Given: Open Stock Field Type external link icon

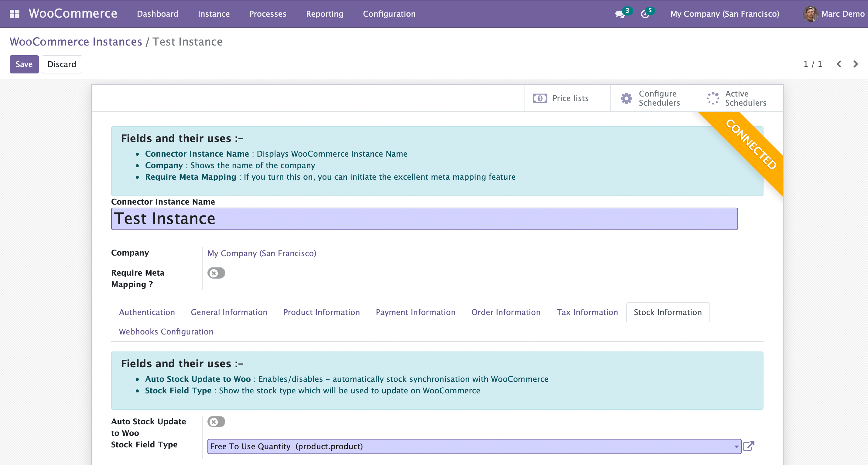Looking at the screenshot, I should (x=748, y=446).
